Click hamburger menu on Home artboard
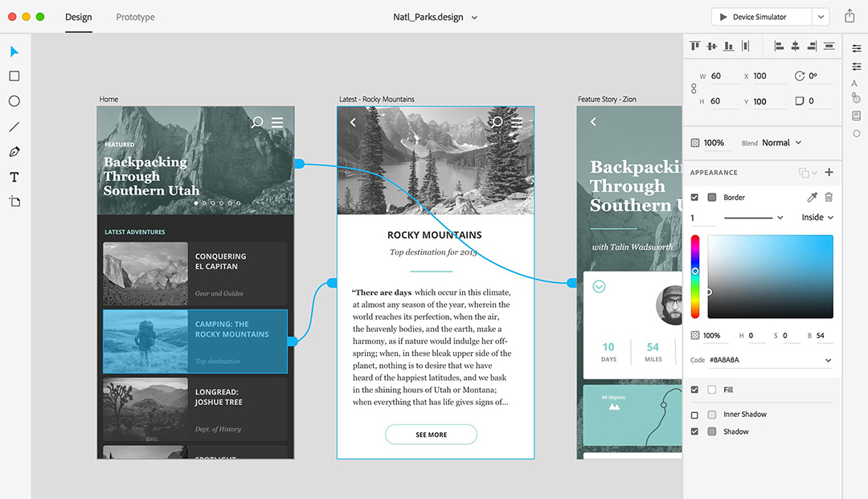This screenshot has height=499, width=868. [277, 121]
